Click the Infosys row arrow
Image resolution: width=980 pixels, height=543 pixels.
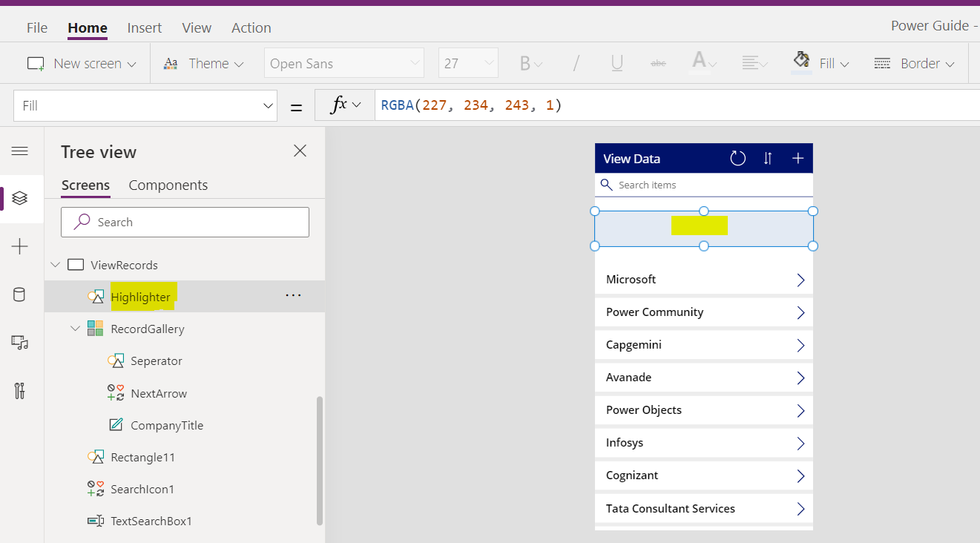800,443
